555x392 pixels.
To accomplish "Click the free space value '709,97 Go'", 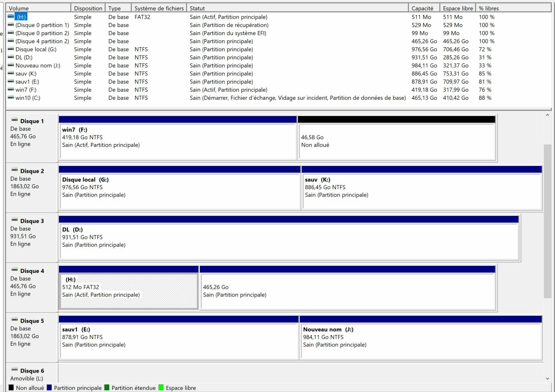I will tap(456, 81).
